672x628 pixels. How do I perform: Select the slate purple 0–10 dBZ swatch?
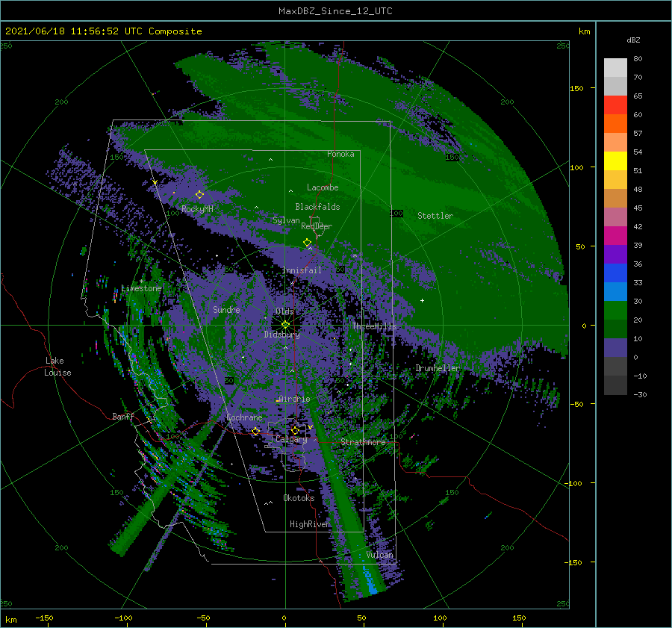click(x=615, y=347)
